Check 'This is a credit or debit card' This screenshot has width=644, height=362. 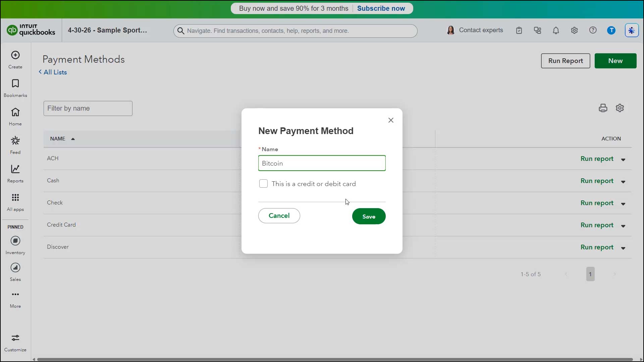[263, 184]
